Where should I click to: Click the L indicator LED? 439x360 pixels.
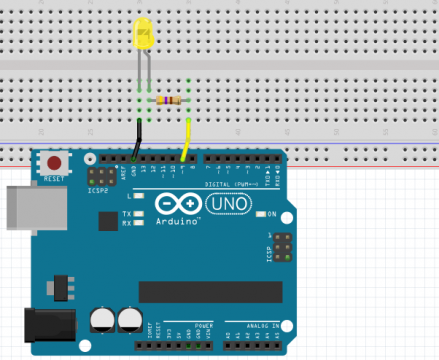139,196
